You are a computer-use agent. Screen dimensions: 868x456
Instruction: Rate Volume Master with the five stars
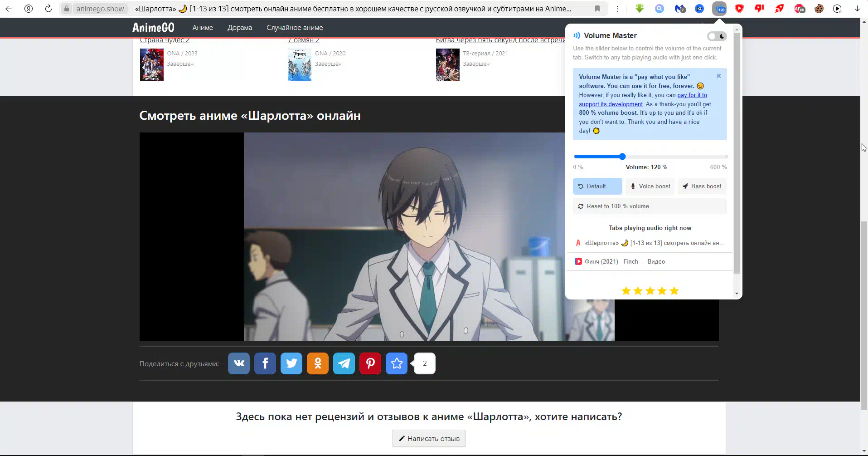click(650, 291)
